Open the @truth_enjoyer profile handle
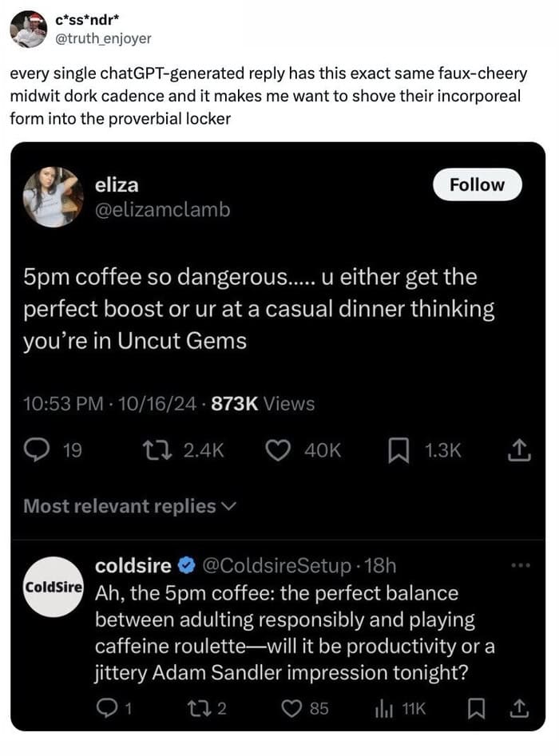559x756 pixels. (101, 37)
